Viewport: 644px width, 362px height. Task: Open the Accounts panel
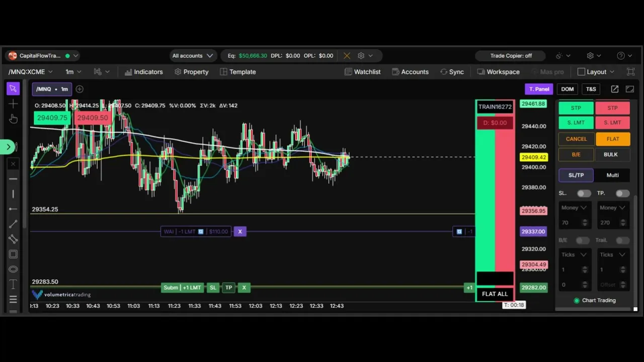click(x=410, y=72)
